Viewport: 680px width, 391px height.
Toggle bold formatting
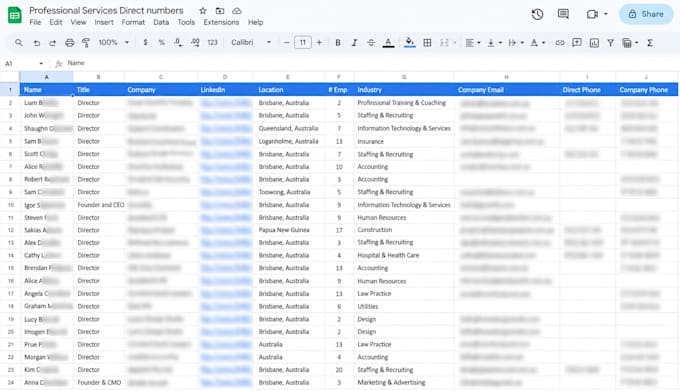[338, 42]
